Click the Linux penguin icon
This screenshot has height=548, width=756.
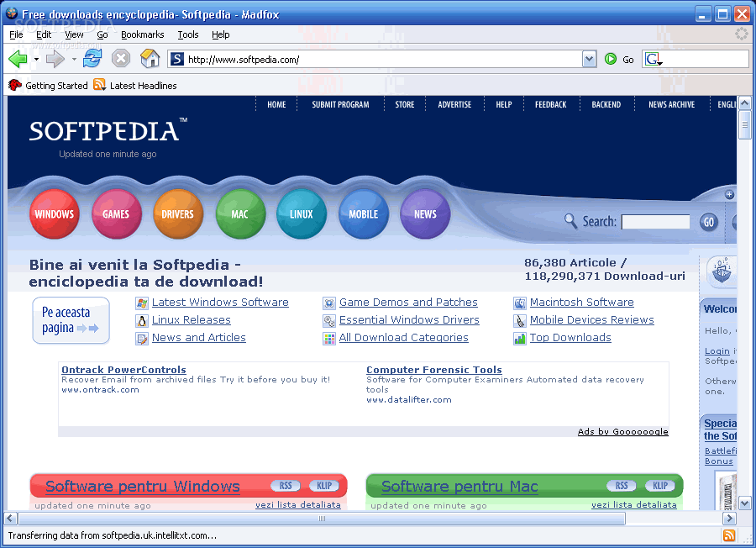(142, 321)
